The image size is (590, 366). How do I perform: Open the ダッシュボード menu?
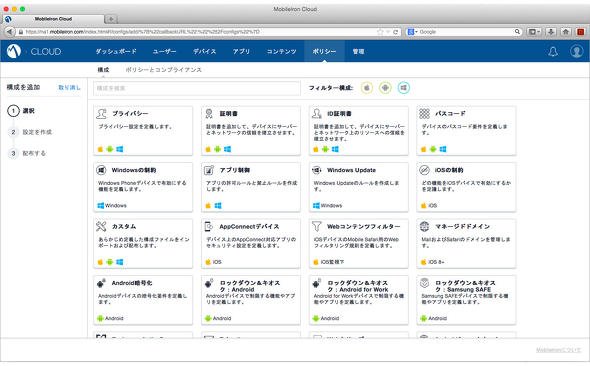(x=116, y=52)
